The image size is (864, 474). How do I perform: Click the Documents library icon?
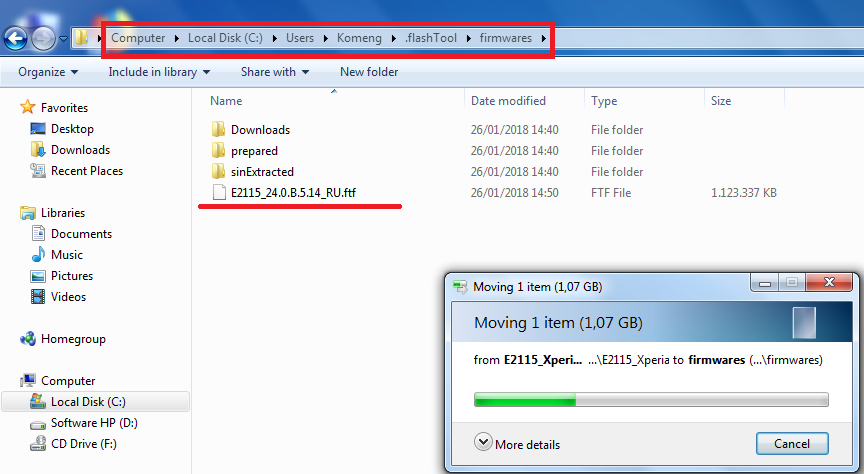(38, 234)
